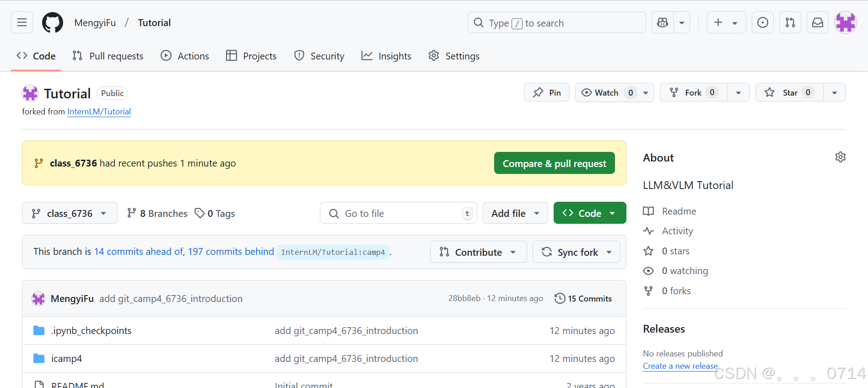
Task: Open Releases heading link
Action: [x=664, y=329]
